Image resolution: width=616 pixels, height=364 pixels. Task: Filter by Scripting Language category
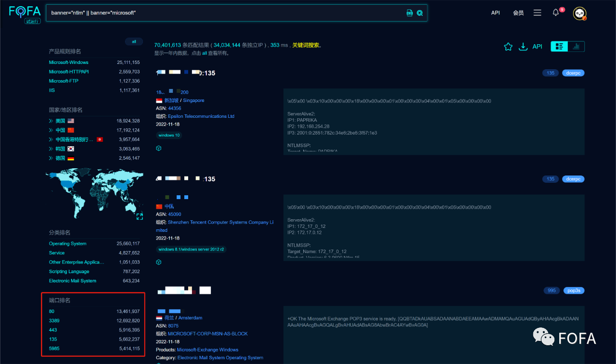click(69, 272)
